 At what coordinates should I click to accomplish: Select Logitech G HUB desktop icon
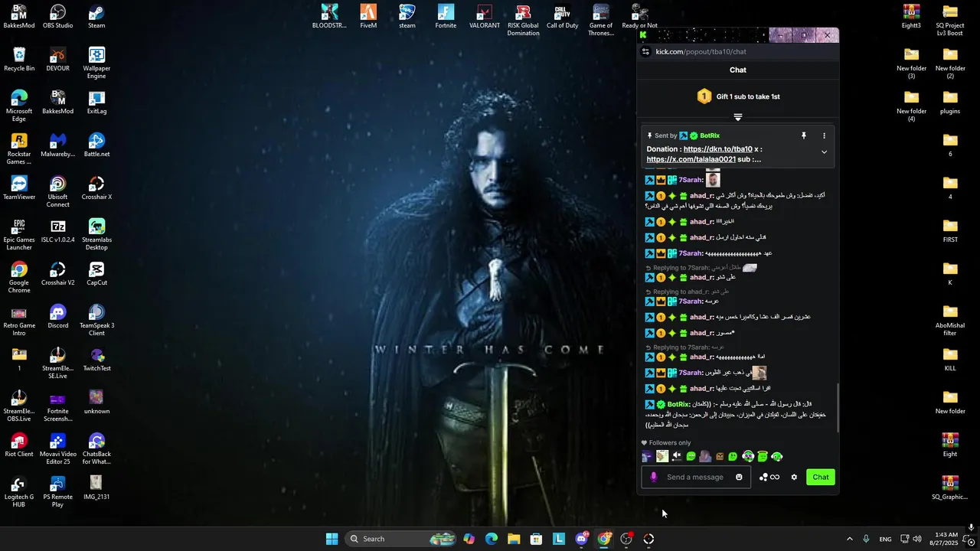19,492
